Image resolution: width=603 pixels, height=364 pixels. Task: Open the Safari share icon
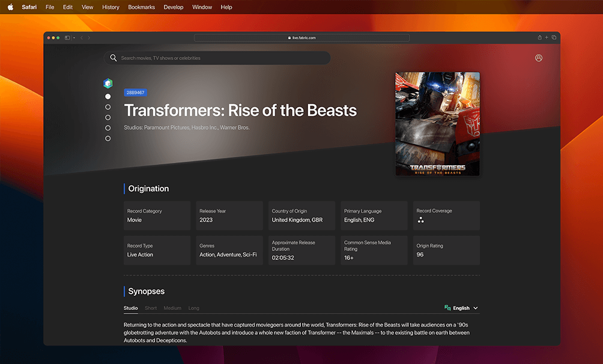(x=539, y=37)
